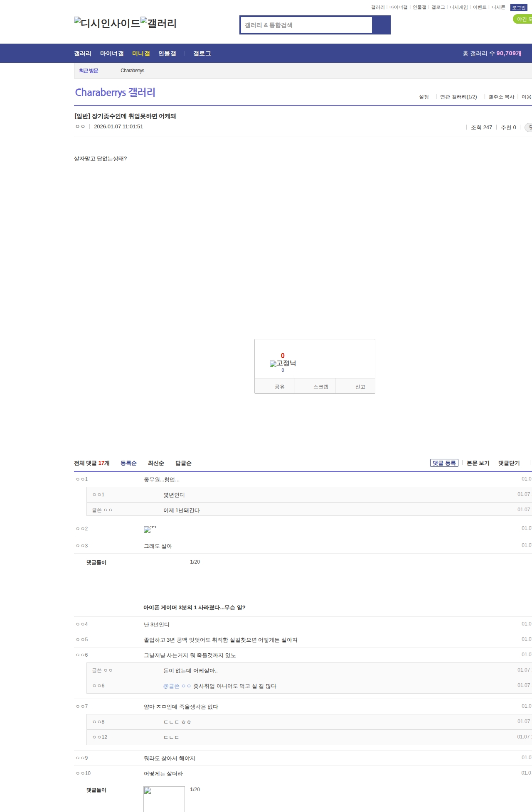This screenshot has width=532, height=812.
Task: Click the 댓글 등록 button
Action: (444, 463)
